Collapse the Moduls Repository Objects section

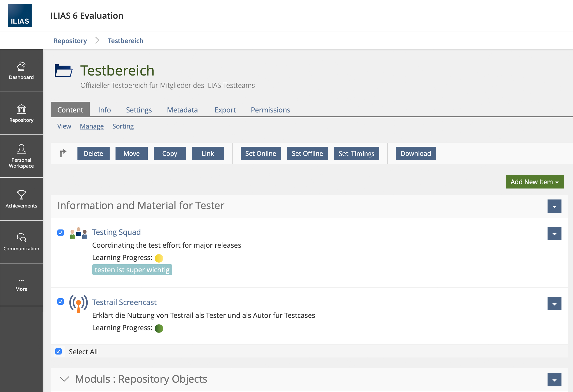click(x=64, y=379)
